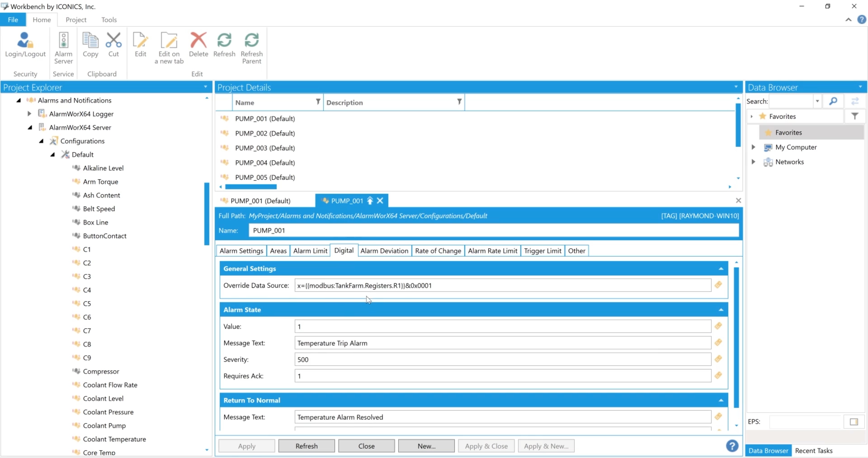Click the Severity input field
The width and height of the screenshot is (868, 458).
503,359
